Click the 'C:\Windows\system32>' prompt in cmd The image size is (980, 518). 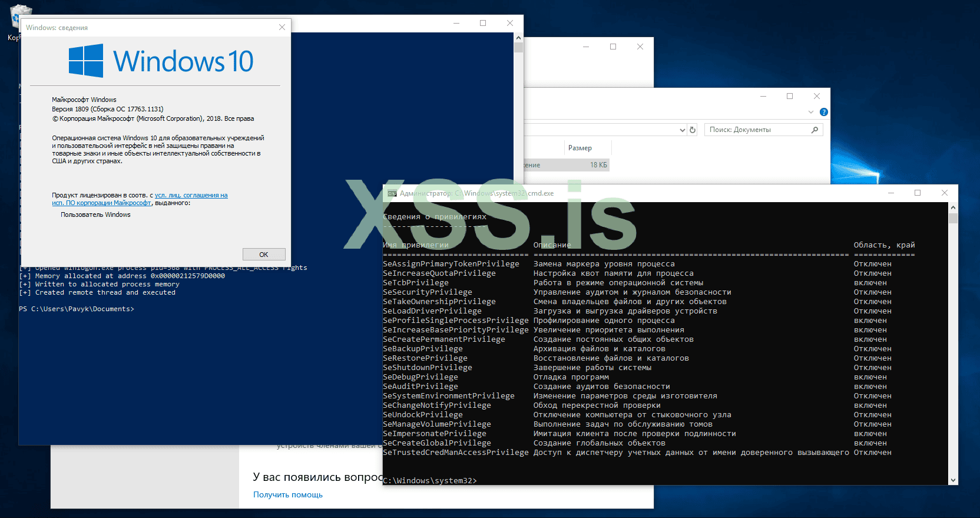[x=430, y=481]
